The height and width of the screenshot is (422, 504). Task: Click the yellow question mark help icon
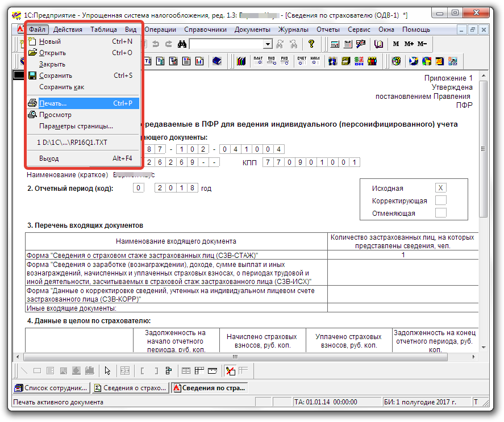point(311,44)
